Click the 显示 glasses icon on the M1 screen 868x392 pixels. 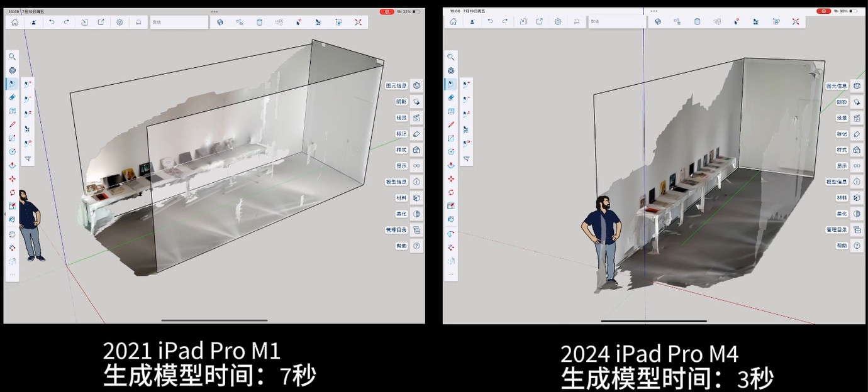click(416, 166)
